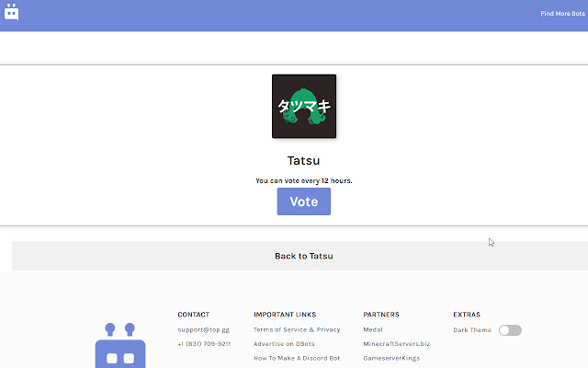Viewport: 588px width, 368px height.
Task: Open How To Make A Discord Bot link
Action: pyautogui.click(x=297, y=358)
